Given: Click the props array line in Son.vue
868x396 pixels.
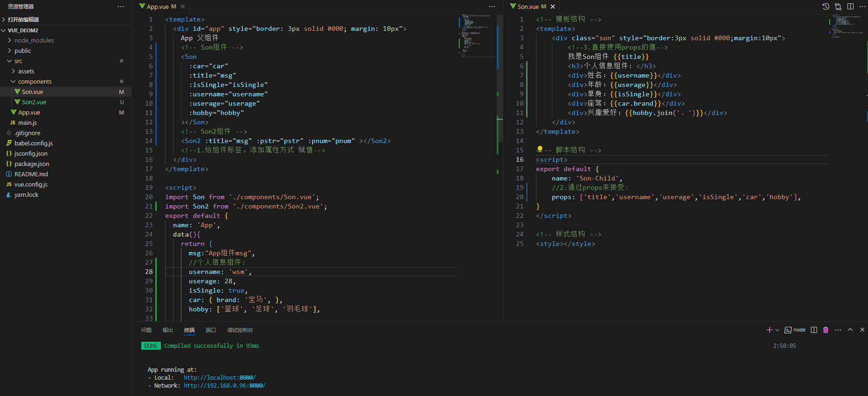Looking at the screenshot, I should click(676, 197).
